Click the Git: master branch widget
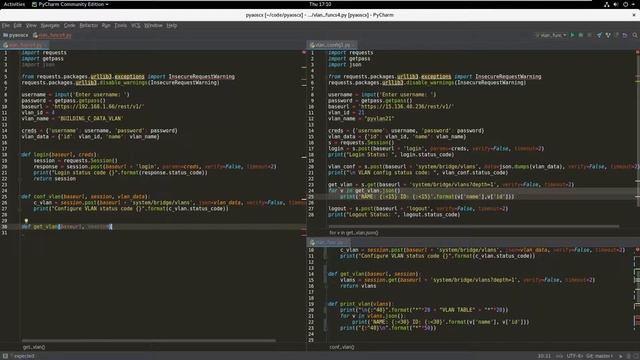 tap(599, 356)
